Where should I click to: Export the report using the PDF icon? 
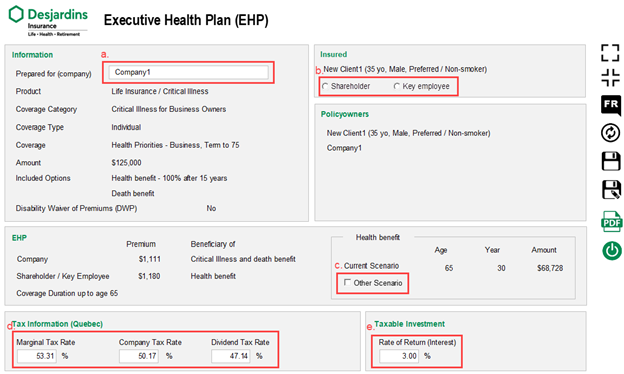(612, 222)
